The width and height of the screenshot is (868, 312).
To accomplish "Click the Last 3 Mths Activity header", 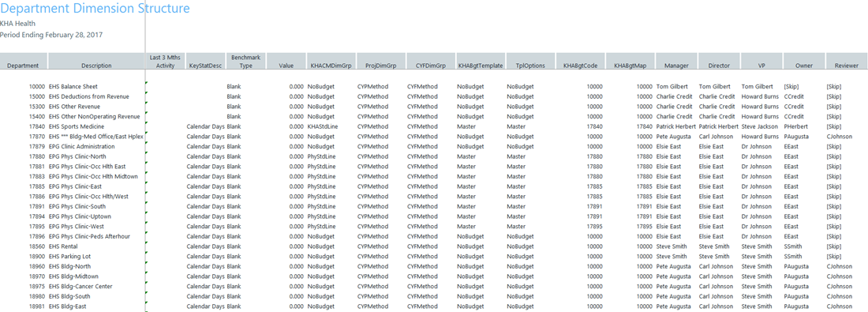I will (x=163, y=61).
